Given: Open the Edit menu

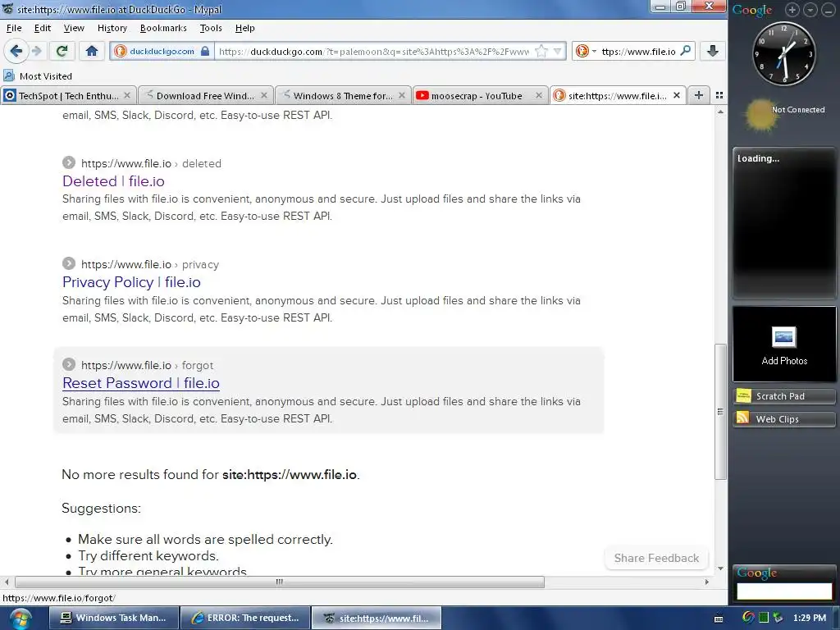Looking at the screenshot, I should [x=43, y=28].
